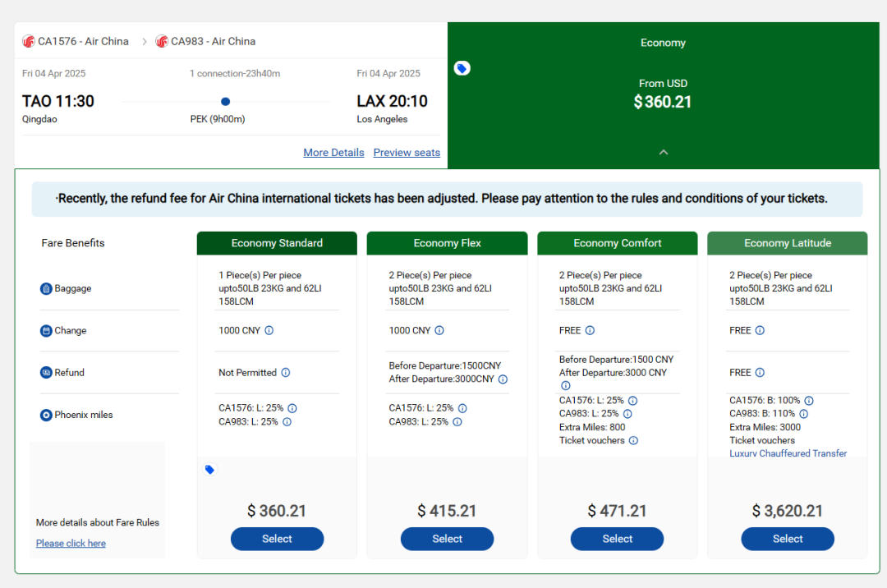
Task: Click the blue promo tag icon in the Economy panel
Action: (462, 68)
